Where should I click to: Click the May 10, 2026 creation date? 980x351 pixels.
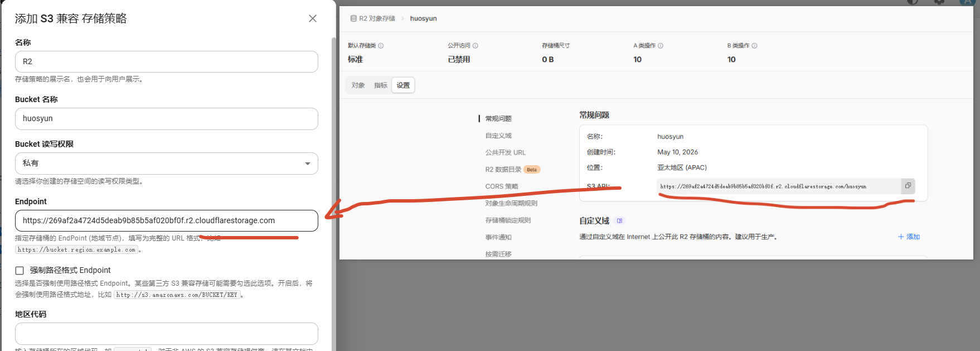click(x=677, y=152)
